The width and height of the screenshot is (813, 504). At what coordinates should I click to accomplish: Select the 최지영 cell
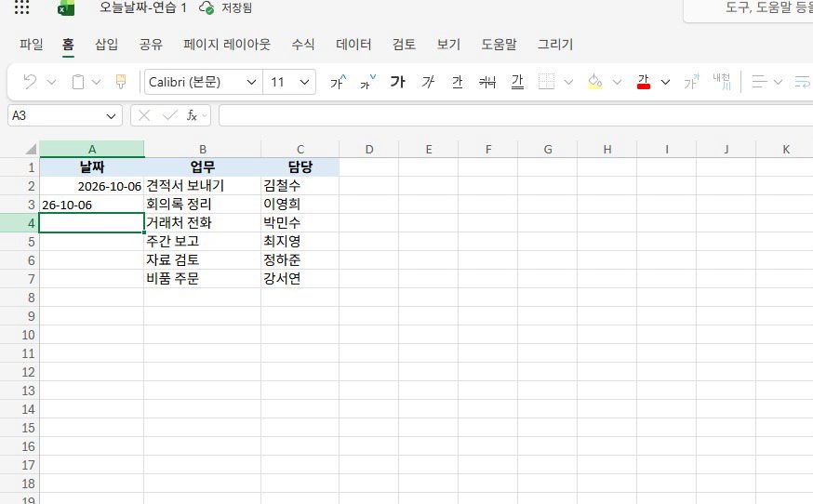(x=300, y=242)
